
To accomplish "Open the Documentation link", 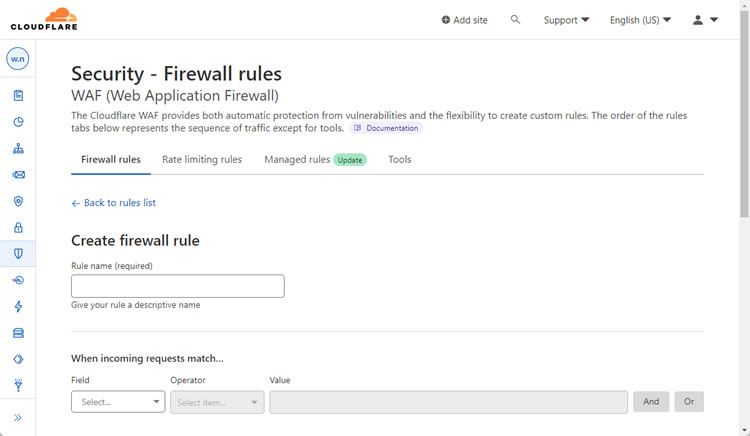I will (x=386, y=128).
